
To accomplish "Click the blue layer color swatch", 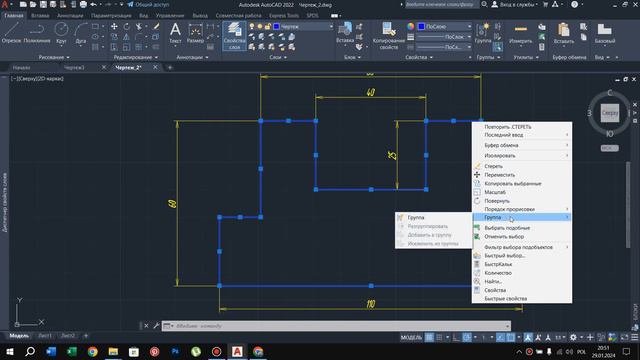I will (276, 27).
